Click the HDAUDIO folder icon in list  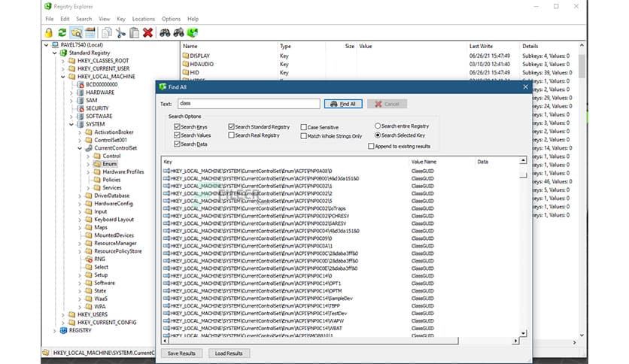point(185,64)
